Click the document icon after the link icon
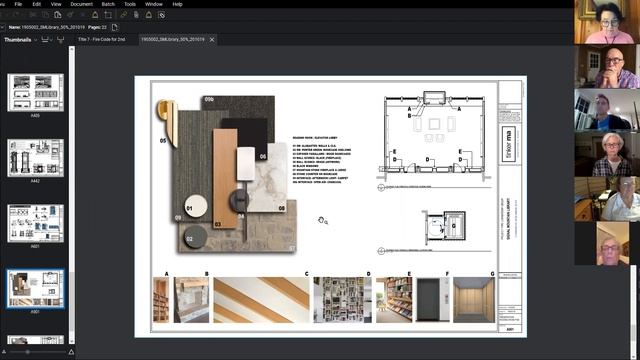640x360 pixels. pos(136,15)
